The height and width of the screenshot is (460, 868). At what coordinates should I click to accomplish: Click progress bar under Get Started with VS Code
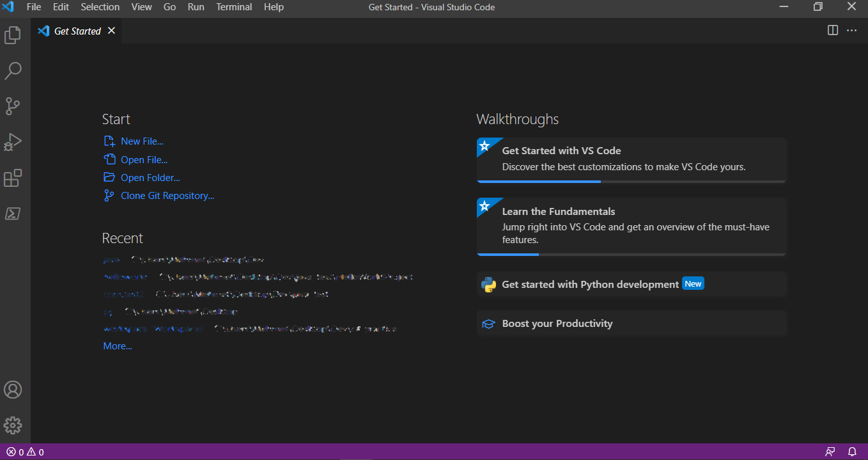[x=632, y=182]
